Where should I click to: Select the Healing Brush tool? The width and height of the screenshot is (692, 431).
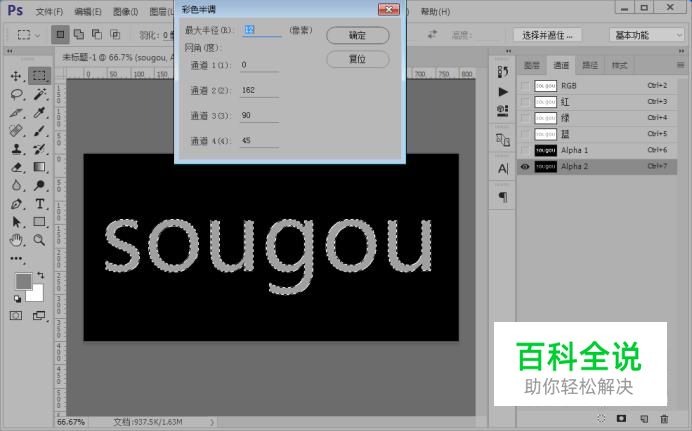click(x=16, y=131)
